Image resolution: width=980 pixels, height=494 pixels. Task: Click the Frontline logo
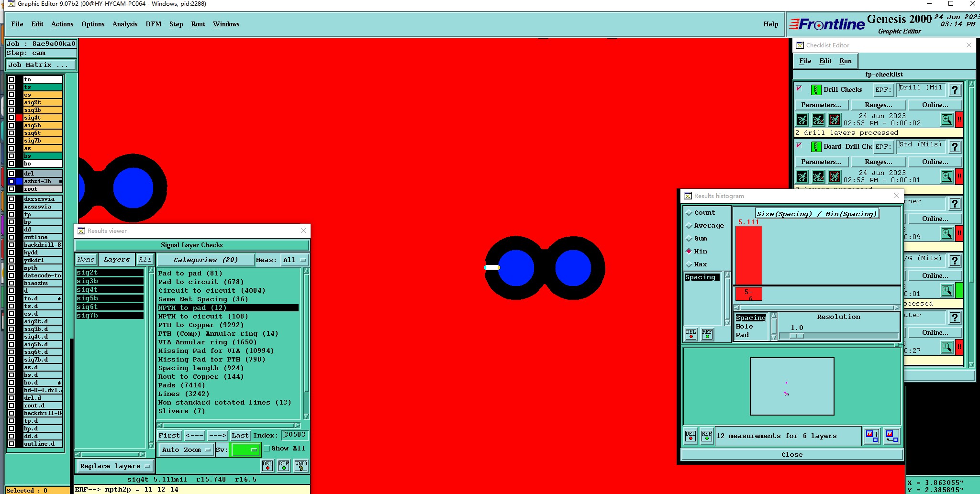827,24
